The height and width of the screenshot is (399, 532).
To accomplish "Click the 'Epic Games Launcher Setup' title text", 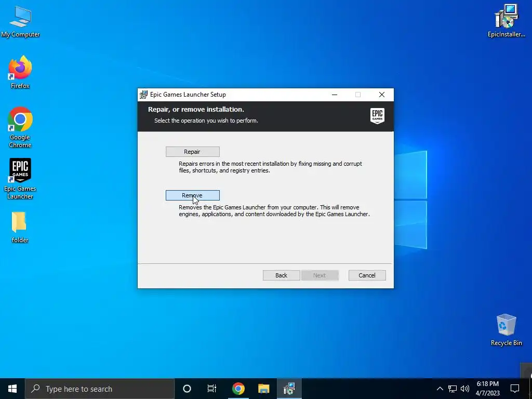I will (188, 95).
